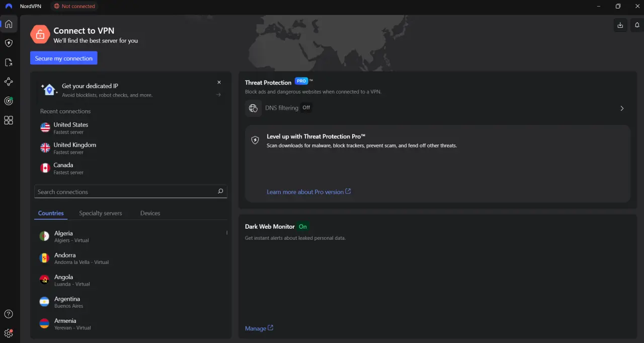Click the DNS filtering Off badge
Viewport: 644px width, 343px height.
tap(306, 108)
